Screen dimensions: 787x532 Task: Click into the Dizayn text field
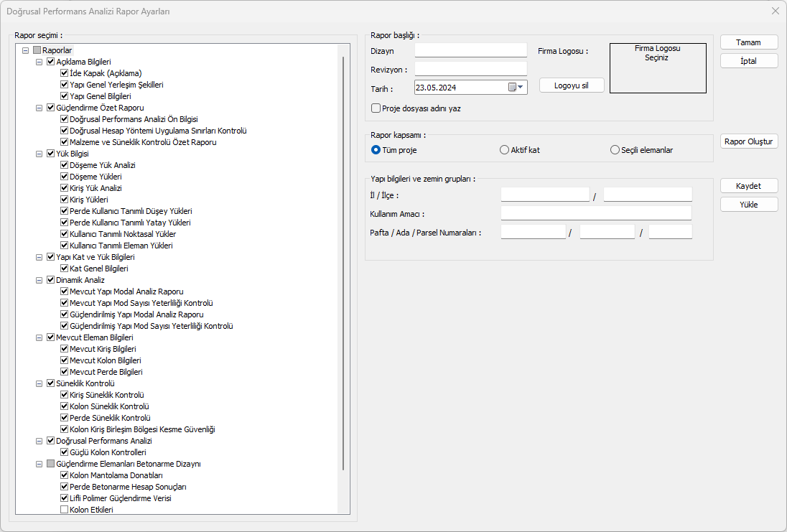point(471,50)
